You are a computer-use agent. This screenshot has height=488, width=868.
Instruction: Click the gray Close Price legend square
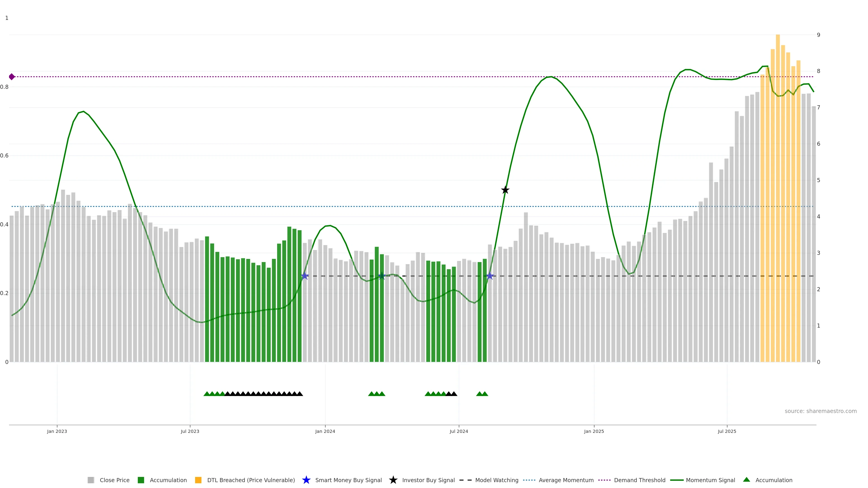point(91,480)
